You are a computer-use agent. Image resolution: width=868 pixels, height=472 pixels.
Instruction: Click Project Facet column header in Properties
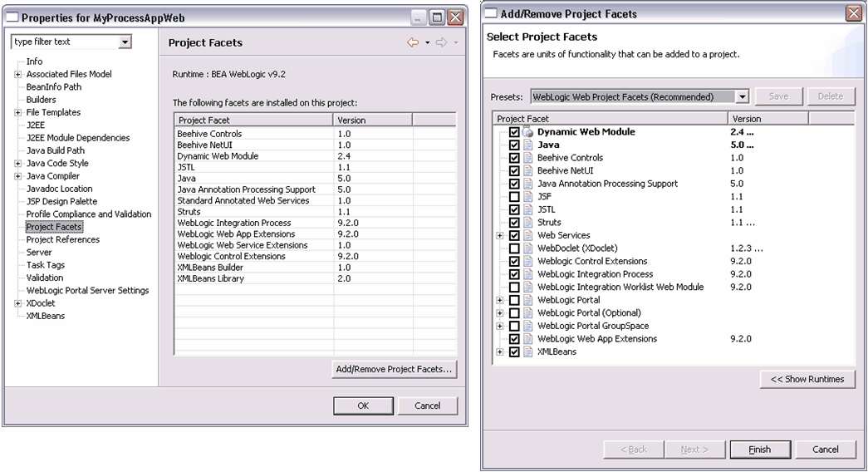pyautogui.click(x=253, y=120)
